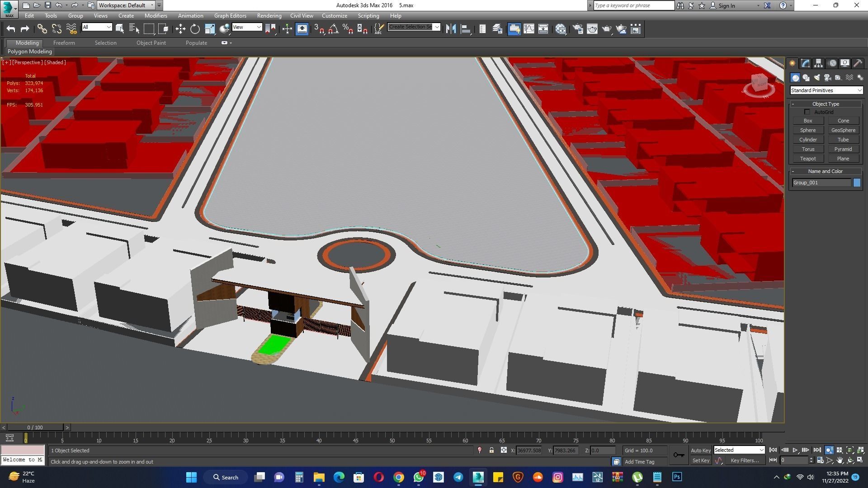Viewport: 868px width, 488px height.
Task: Open the Layer Manager
Action: pos(497,28)
